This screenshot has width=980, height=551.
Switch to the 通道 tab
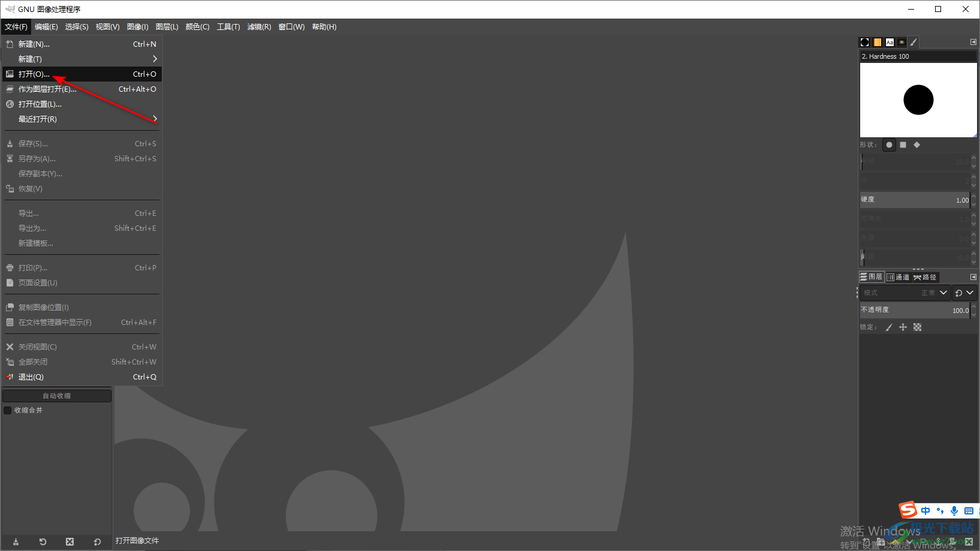[898, 277]
